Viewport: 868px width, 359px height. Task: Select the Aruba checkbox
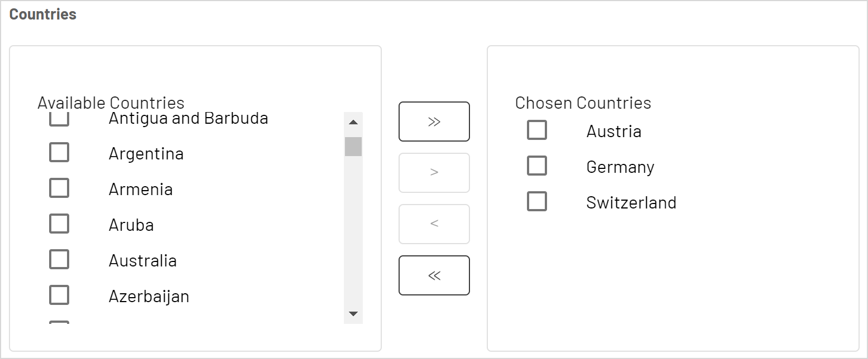click(59, 224)
